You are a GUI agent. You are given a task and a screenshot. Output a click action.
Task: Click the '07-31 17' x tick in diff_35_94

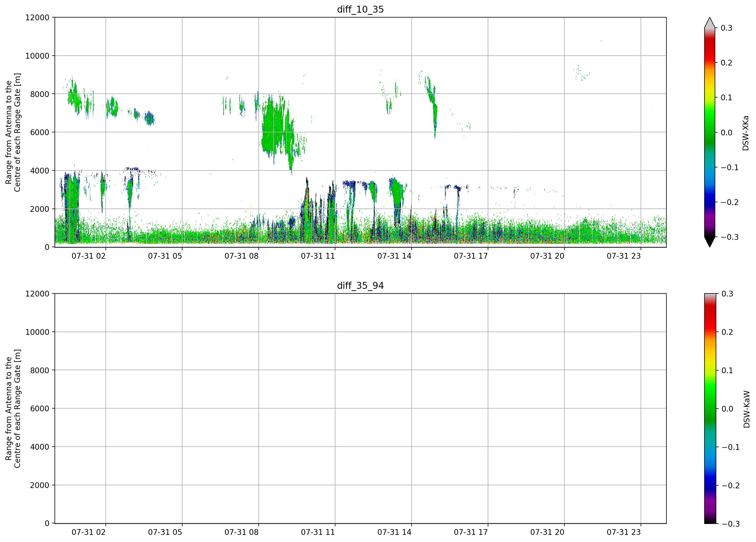point(471,532)
